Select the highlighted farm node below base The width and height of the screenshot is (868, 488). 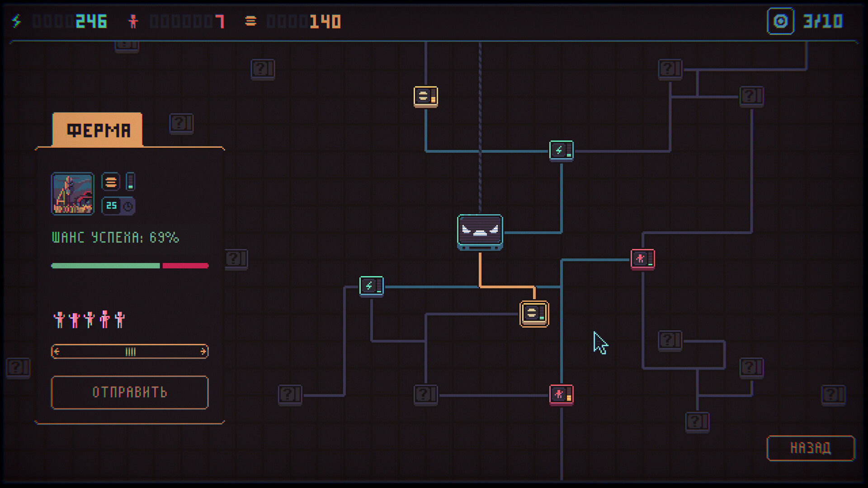(x=534, y=314)
